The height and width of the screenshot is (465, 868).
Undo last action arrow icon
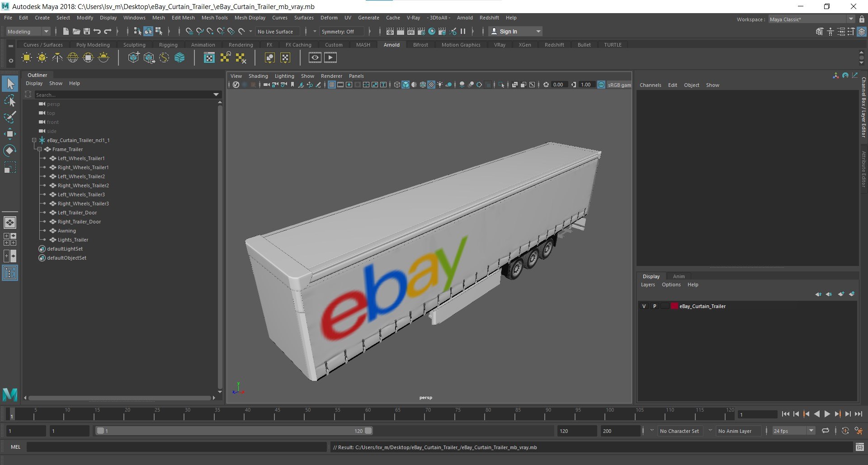[97, 31]
